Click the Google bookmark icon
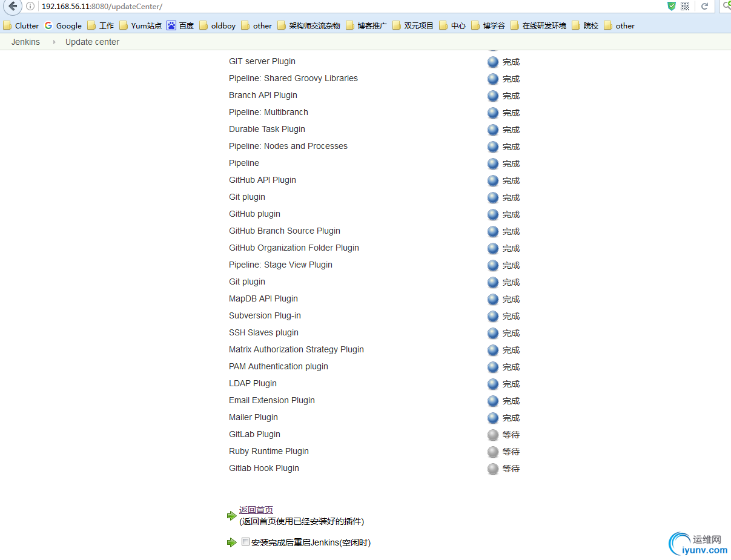Viewport: 731px width, 560px height. 48,25
